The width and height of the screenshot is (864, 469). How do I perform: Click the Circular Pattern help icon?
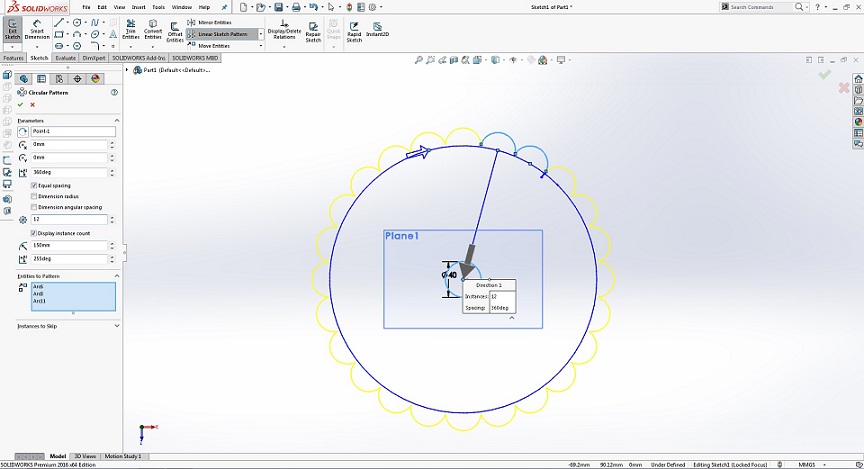(x=115, y=93)
